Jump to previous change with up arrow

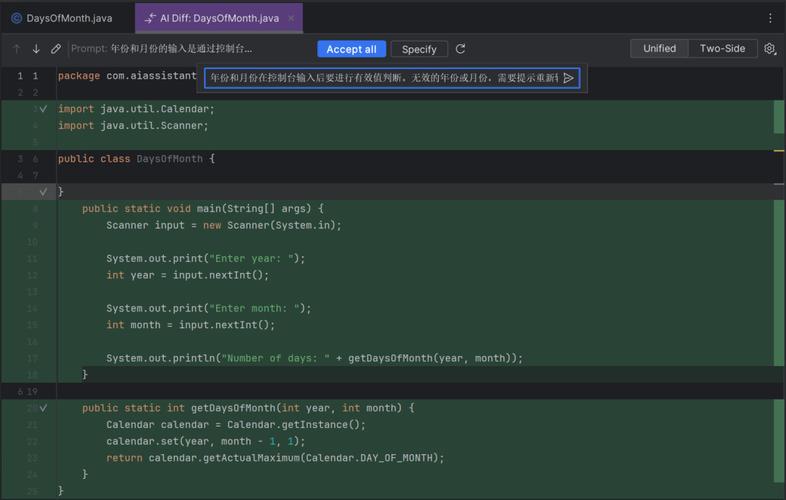pos(17,49)
